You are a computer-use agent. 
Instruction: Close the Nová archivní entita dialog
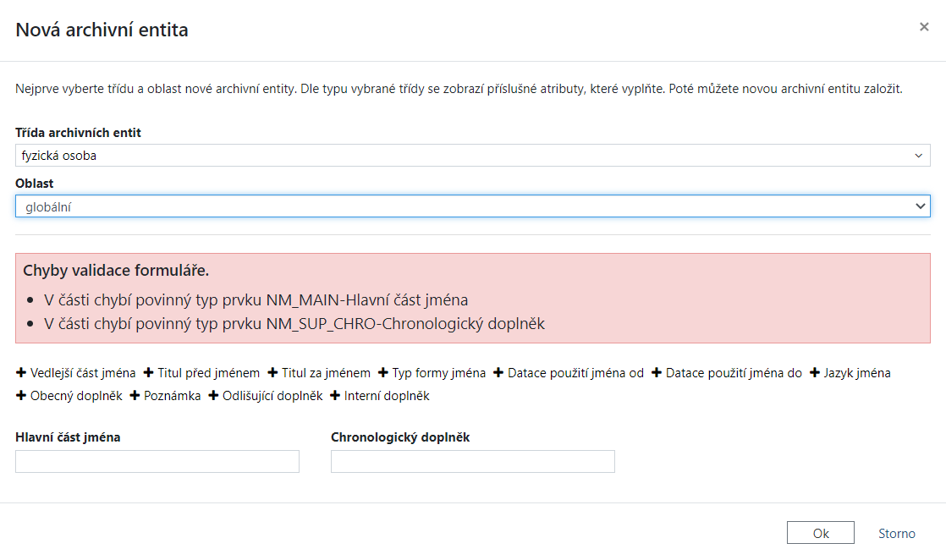click(924, 27)
